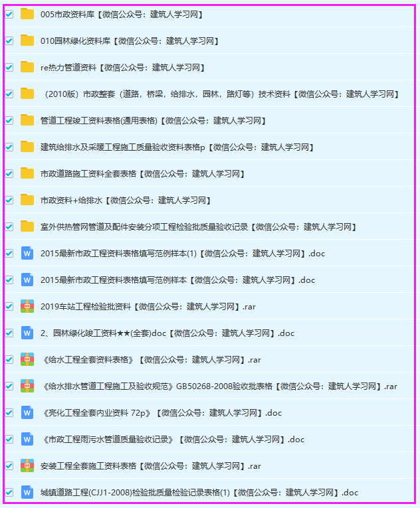Open folder name 005市政资料库
This screenshot has width=420, height=508.
point(122,14)
